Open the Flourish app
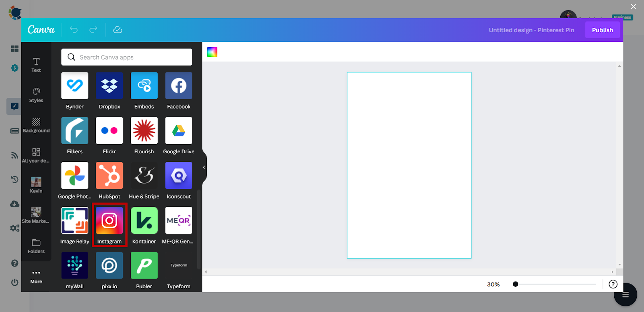The height and width of the screenshot is (312, 644). pos(144,130)
